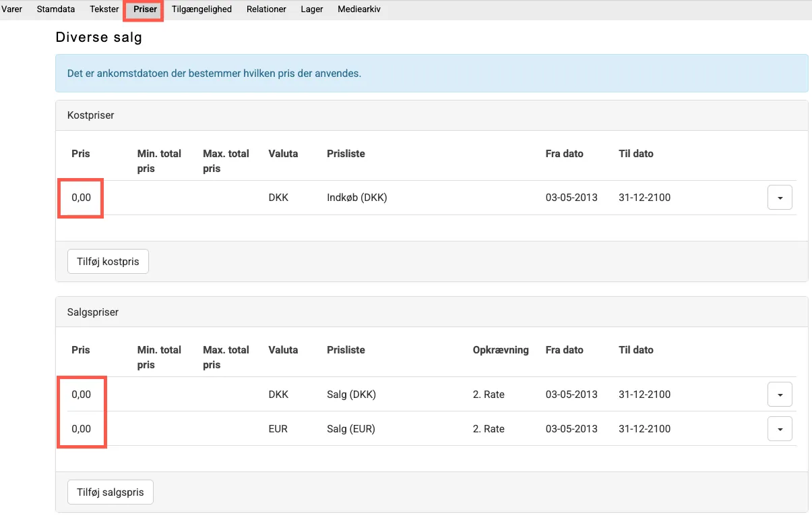Click the Salg (EUR) price list entry
The width and height of the screenshot is (812, 516).
tap(351, 429)
